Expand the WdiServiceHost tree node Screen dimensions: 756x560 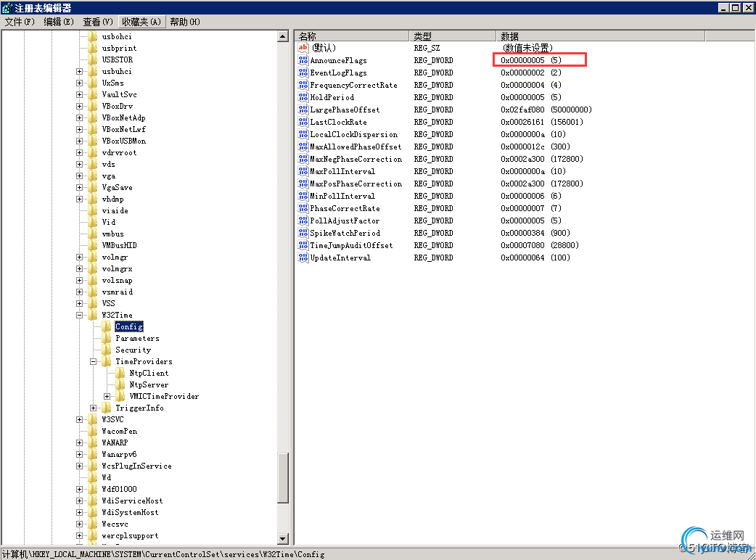[x=80, y=501]
